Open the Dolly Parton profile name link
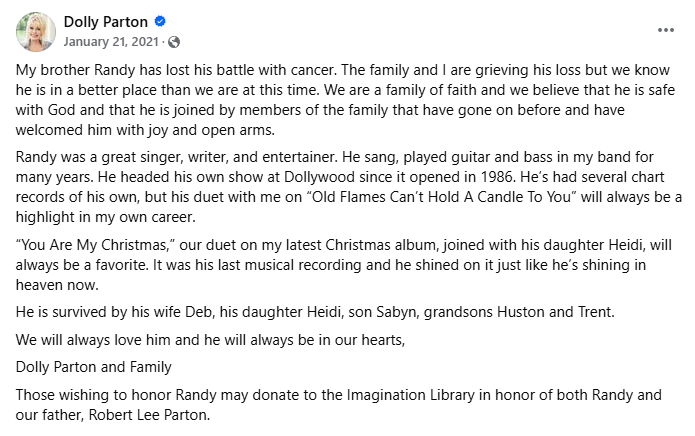The image size is (695, 436). click(x=105, y=21)
